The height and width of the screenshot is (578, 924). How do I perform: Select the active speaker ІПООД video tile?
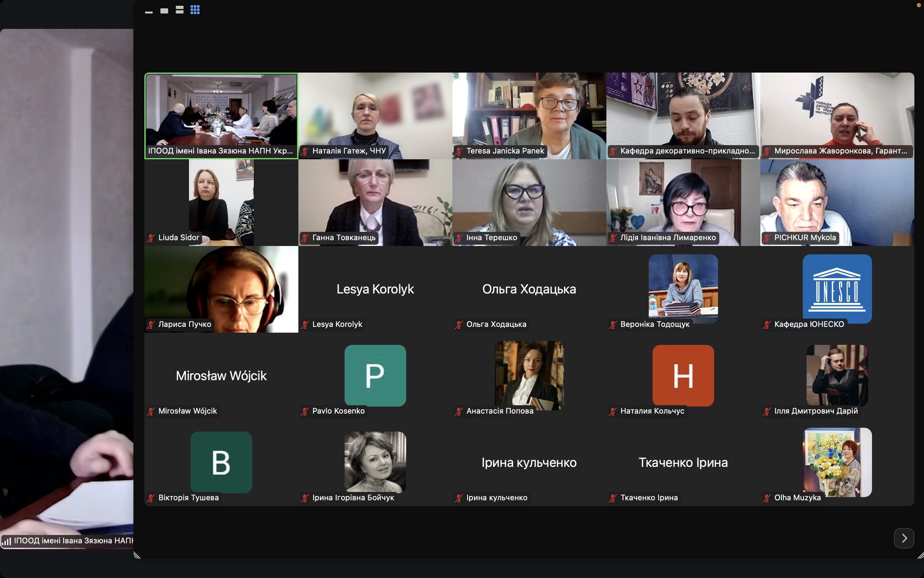(x=221, y=116)
